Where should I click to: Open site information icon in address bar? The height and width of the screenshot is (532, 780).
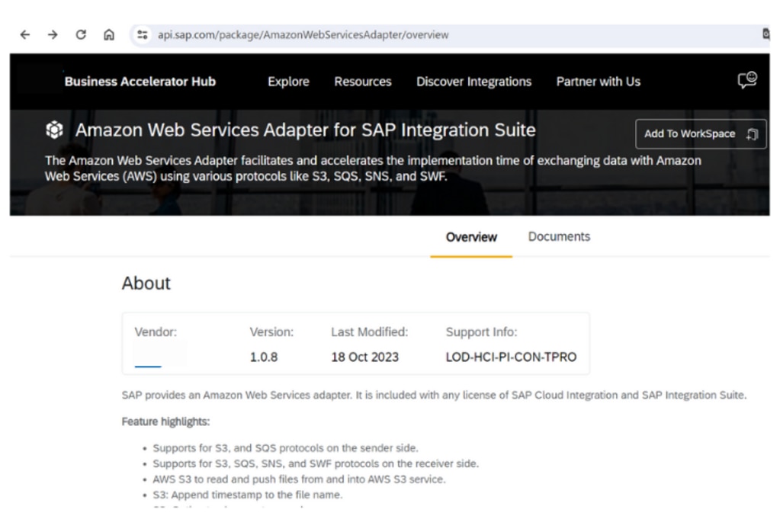142,35
